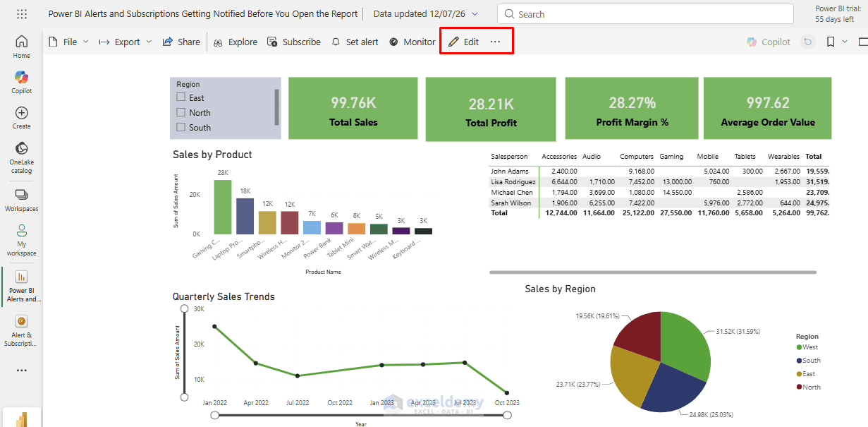Go to Home in the sidebar
The image size is (868, 427).
[x=22, y=46]
